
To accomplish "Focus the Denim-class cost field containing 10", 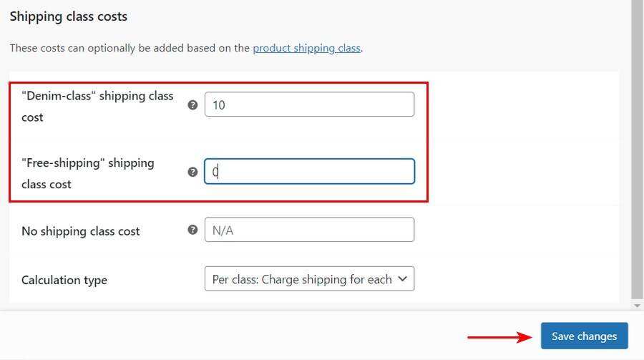I will click(x=309, y=104).
